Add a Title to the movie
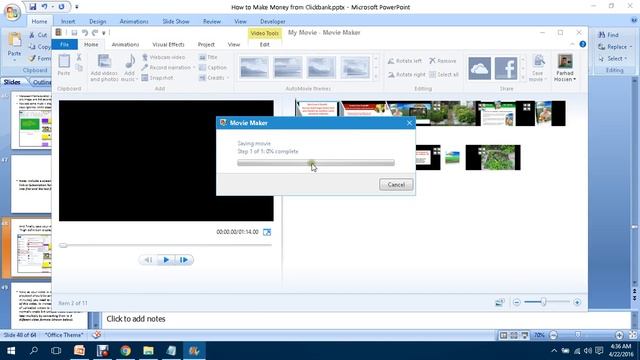The width and height of the screenshot is (640, 360). [209, 57]
